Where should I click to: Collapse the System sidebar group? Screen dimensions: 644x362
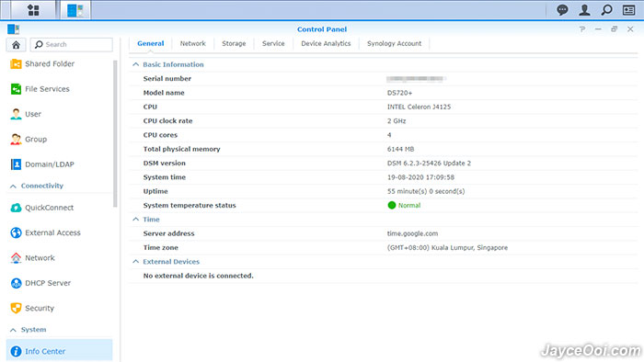click(x=13, y=330)
